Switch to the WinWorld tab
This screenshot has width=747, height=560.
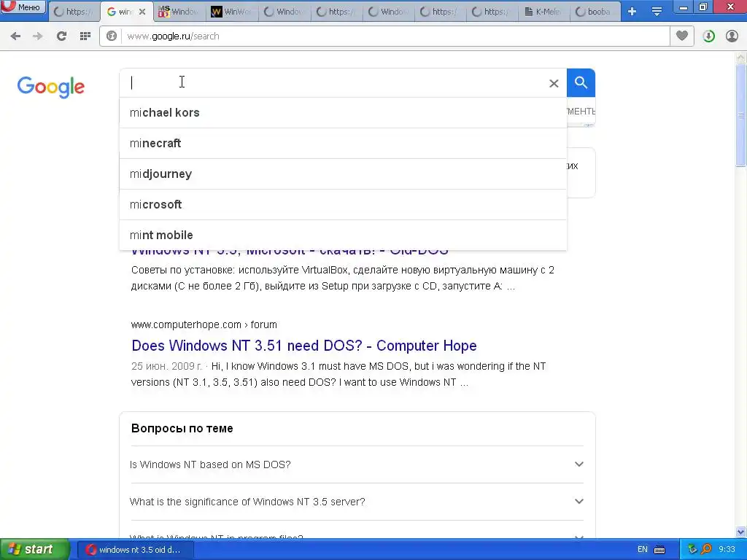pyautogui.click(x=232, y=12)
